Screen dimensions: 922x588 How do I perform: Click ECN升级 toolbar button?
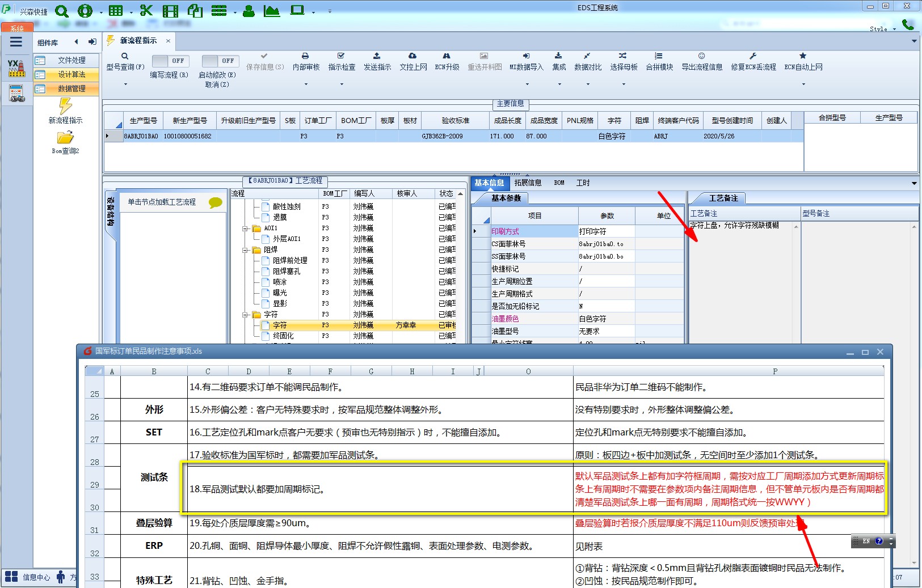click(x=447, y=62)
